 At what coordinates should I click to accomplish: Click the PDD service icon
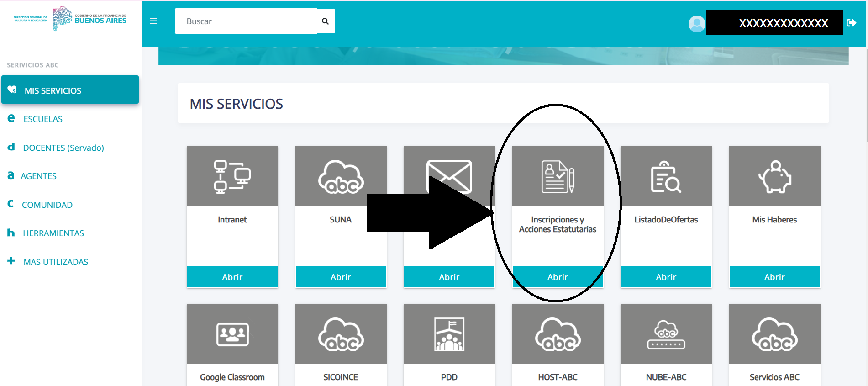point(449,334)
